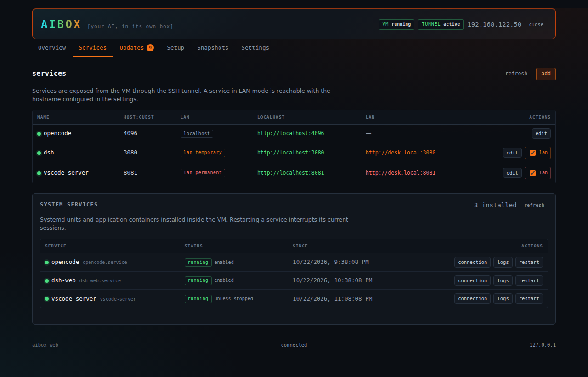The width and height of the screenshot is (588, 377).
Task: Click the localhost mode badge for opencode
Action: 197,133
